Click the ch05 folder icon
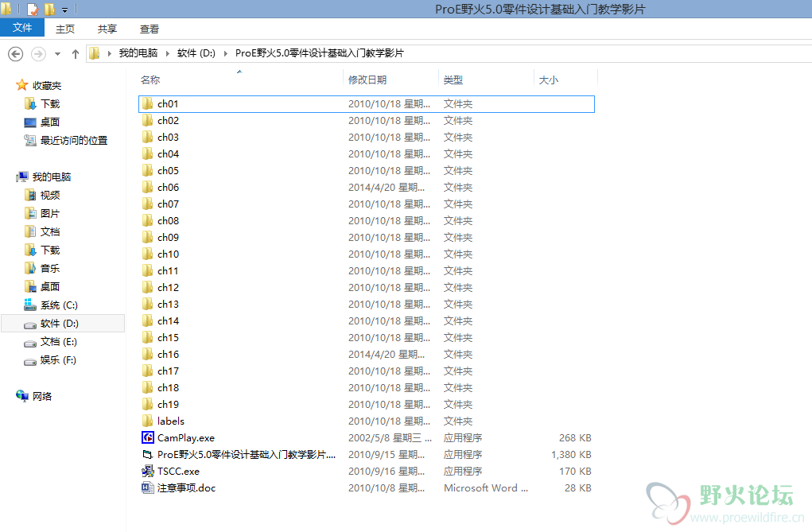812x532 pixels. [x=148, y=170]
